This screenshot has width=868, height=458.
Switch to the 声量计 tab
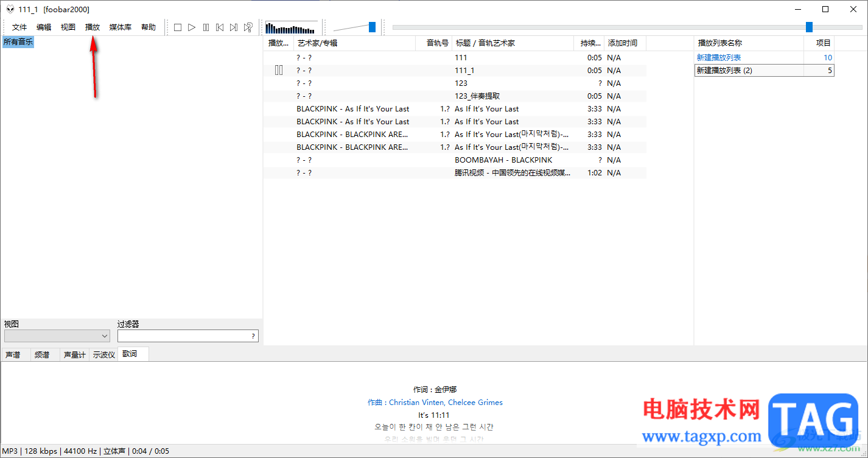74,354
